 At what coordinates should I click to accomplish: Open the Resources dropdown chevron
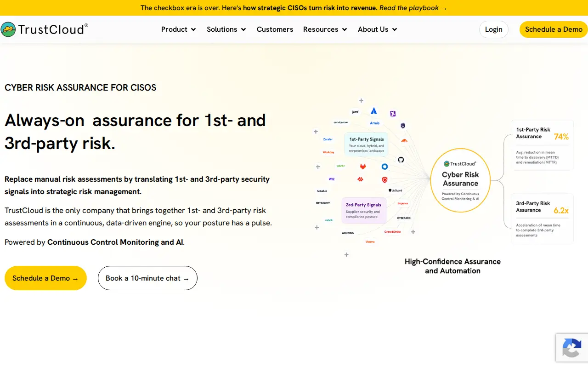click(345, 29)
